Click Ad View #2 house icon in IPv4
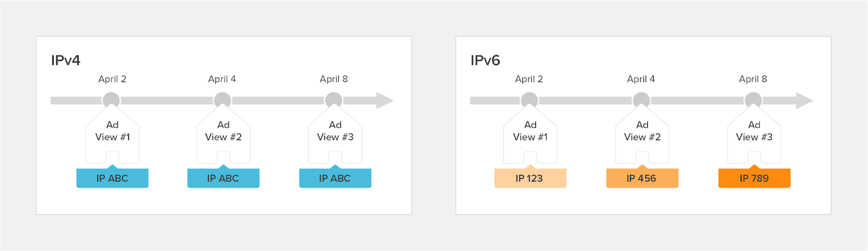Screen dimensions: 868x251 coord(224,135)
